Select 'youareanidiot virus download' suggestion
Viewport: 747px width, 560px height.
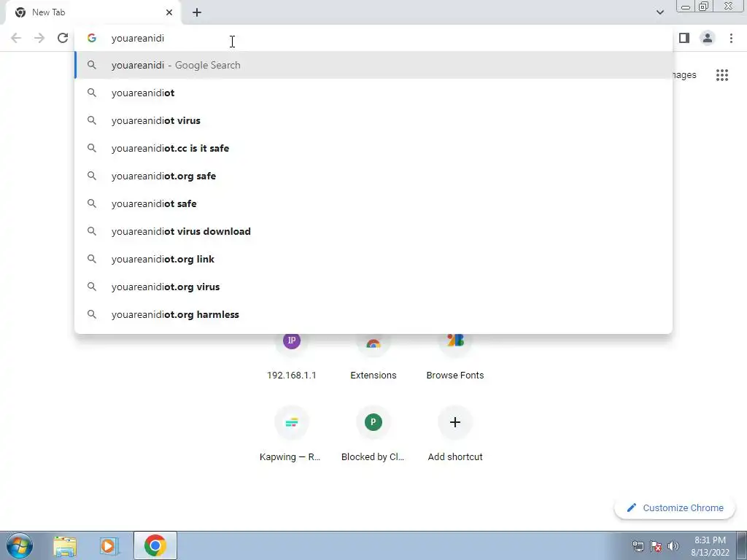click(x=373, y=231)
